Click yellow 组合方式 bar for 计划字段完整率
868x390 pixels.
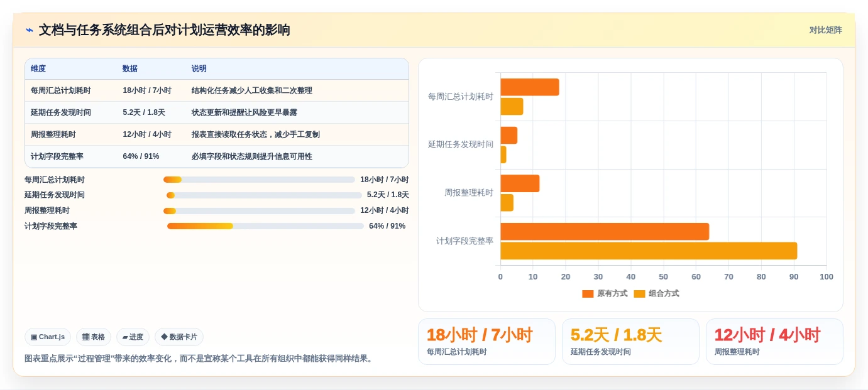[x=649, y=251]
